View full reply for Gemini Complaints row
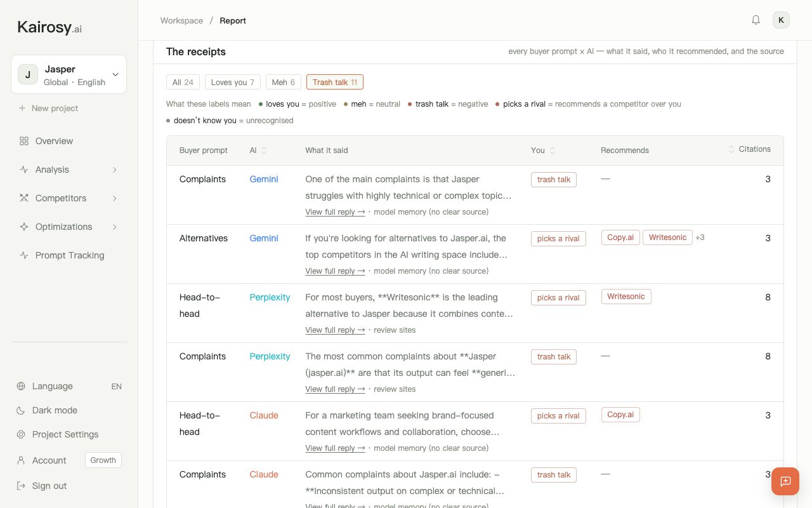This screenshot has height=508, width=812. point(335,212)
